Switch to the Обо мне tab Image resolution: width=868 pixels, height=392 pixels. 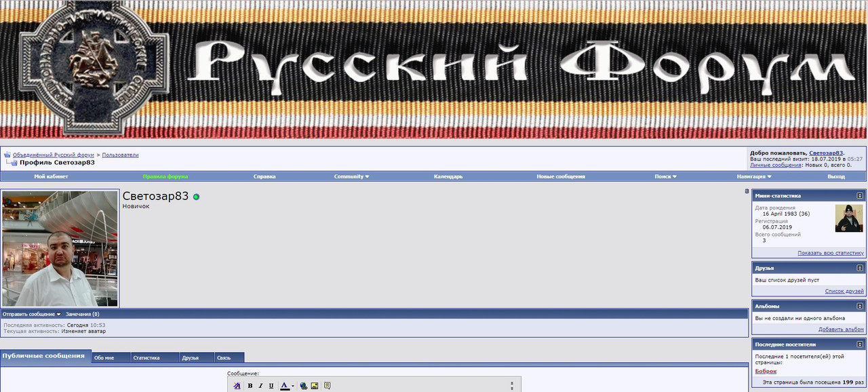(111, 357)
